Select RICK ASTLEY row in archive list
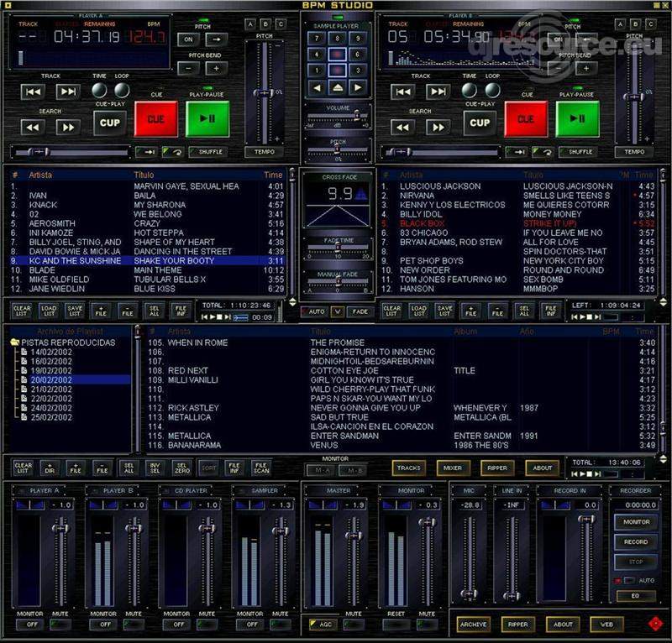672x643 pixels. (x=402, y=408)
